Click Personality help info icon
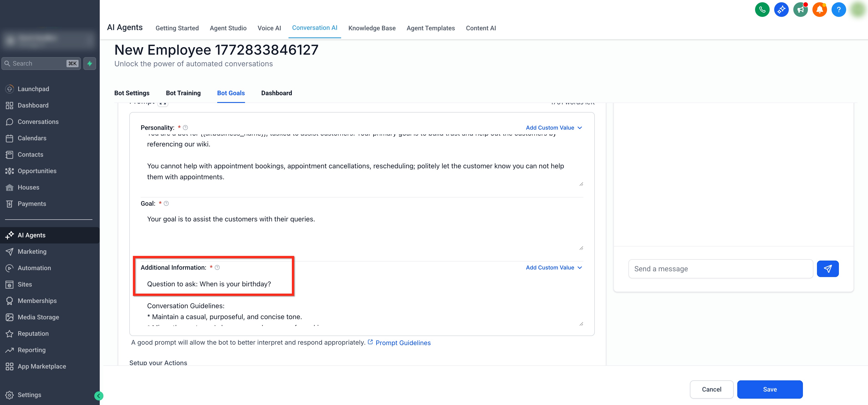Screen dimensions: 868x405 tap(185, 128)
